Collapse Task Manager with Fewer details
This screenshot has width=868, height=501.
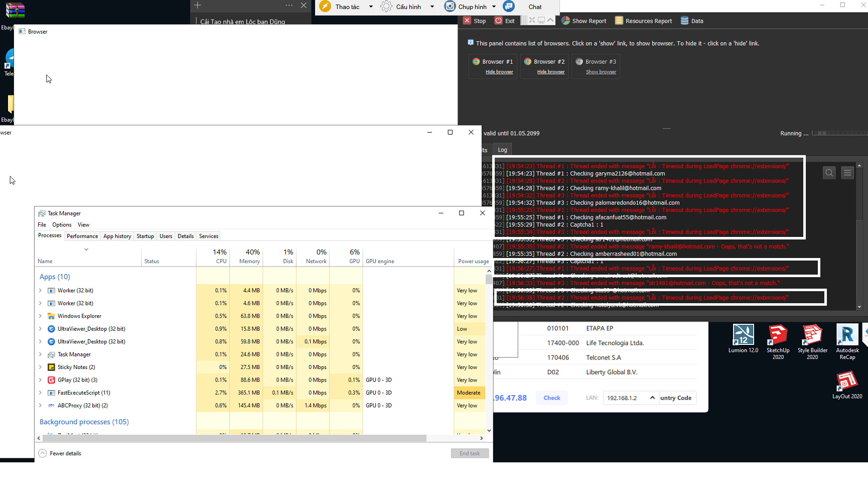tap(60, 453)
